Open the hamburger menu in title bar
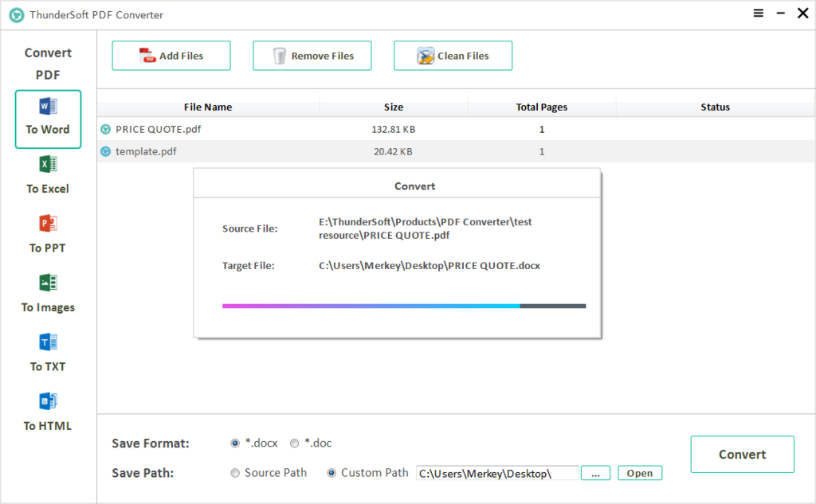Image resolution: width=816 pixels, height=504 pixels. click(x=759, y=14)
